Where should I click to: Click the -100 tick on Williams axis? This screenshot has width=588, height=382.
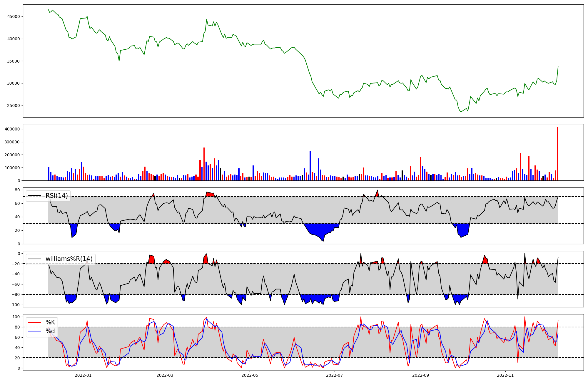click(14, 305)
